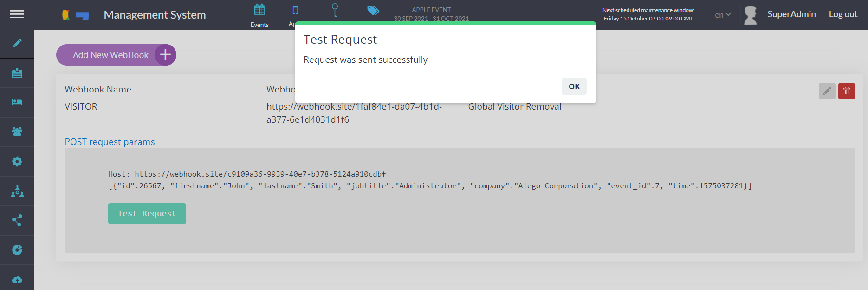Delete the VISITOR webhook with trash icon
The image size is (868, 290).
[x=846, y=91]
